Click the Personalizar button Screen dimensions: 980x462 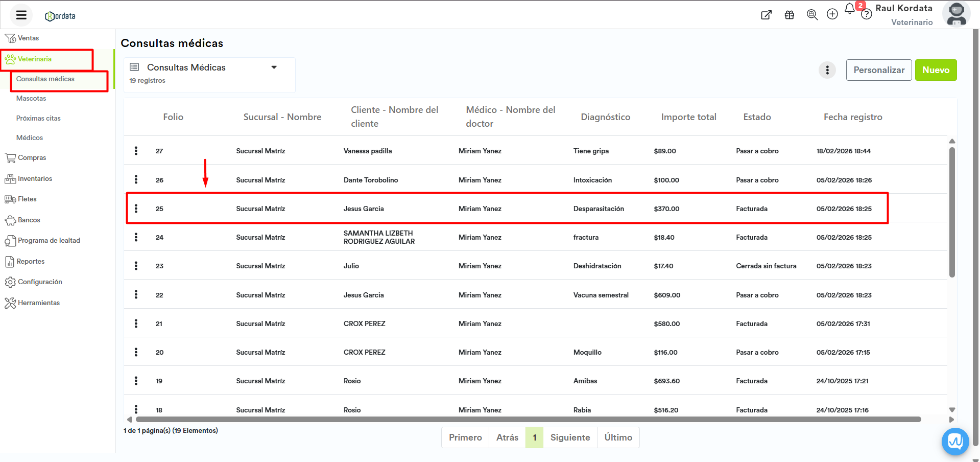[878, 70]
